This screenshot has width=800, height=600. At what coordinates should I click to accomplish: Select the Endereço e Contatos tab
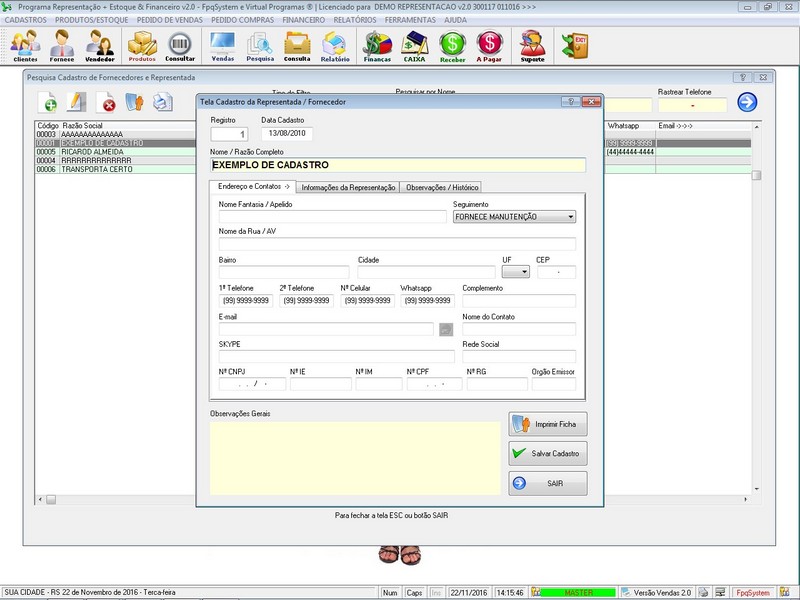[x=253, y=187]
